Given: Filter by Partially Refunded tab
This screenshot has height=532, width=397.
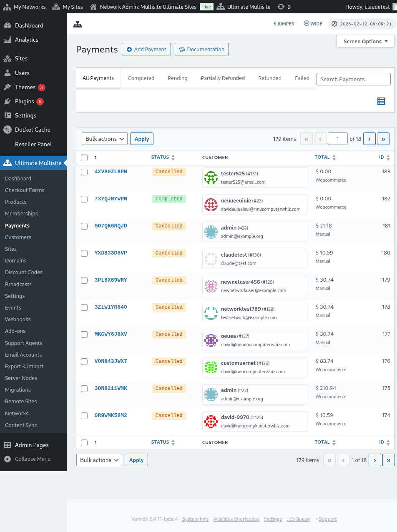Looking at the screenshot, I should pyautogui.click(x=223, y=78).
